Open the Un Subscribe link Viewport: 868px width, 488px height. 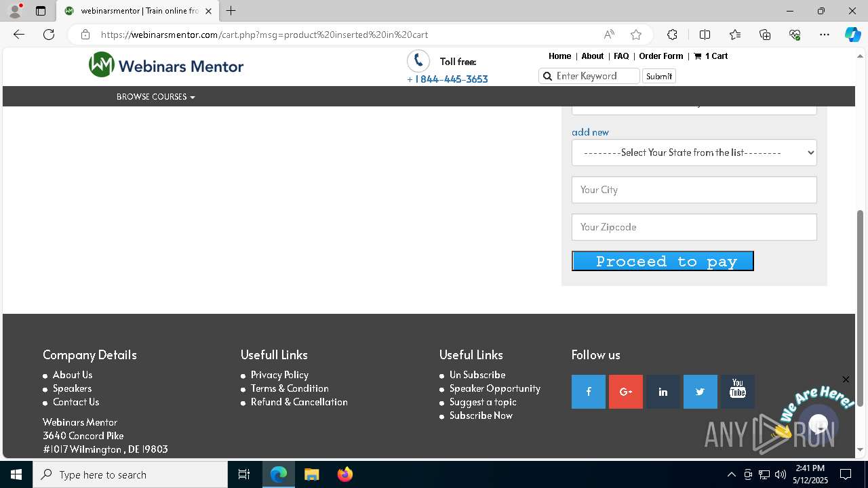point(477,375)
